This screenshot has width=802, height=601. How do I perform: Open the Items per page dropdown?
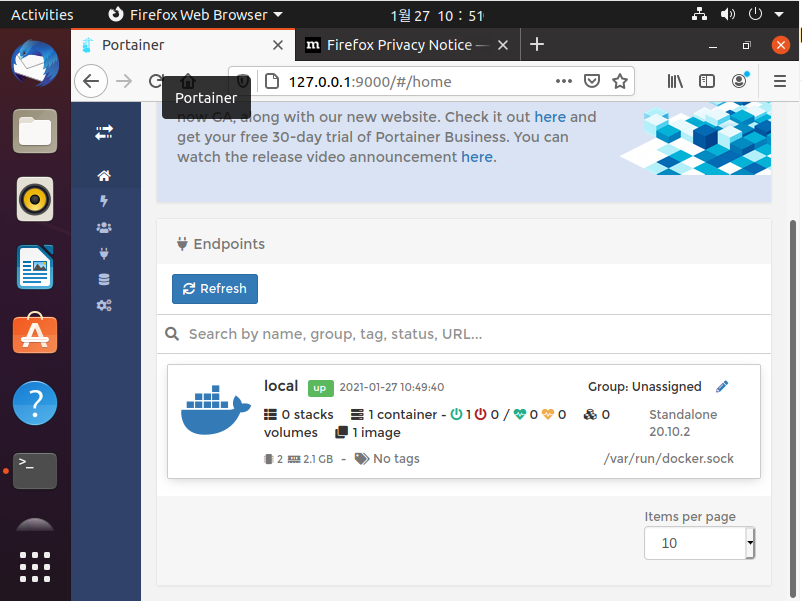pos(699,543)
